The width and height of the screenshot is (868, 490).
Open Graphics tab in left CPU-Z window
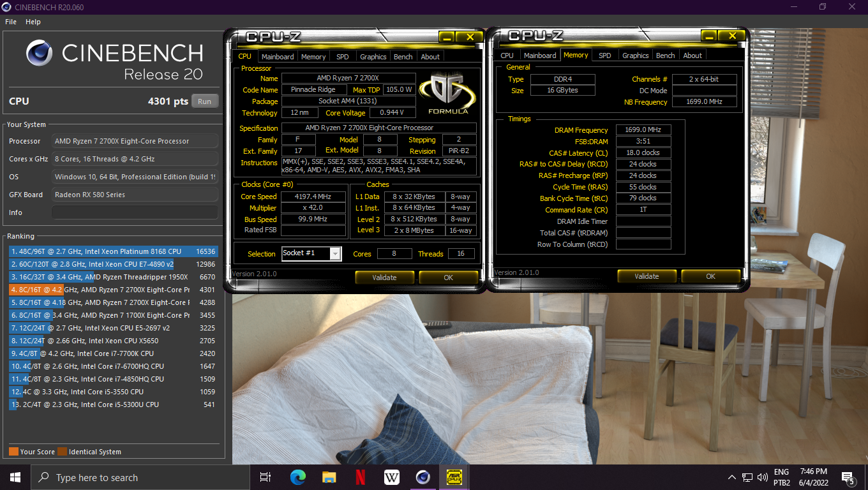373,57
